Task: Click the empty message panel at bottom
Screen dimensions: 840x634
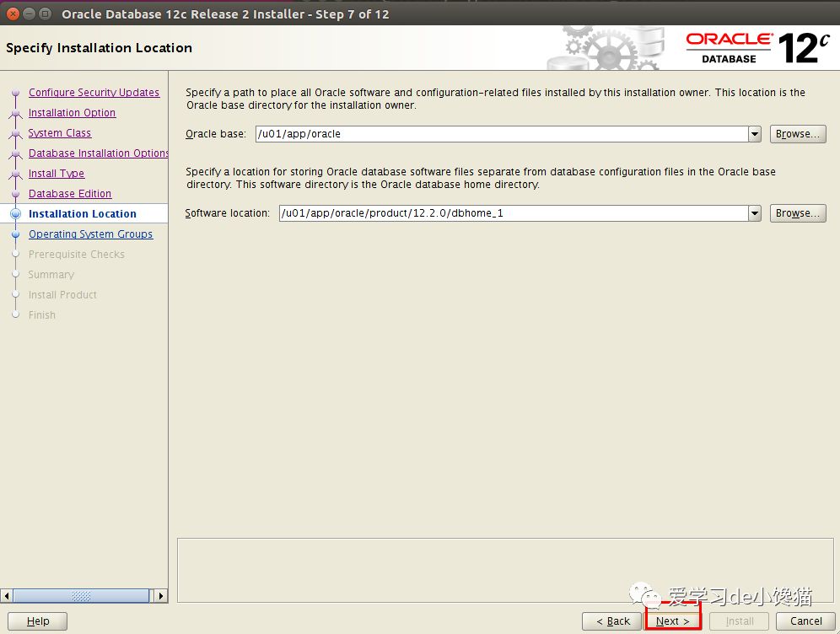Action: click(505, 570)
